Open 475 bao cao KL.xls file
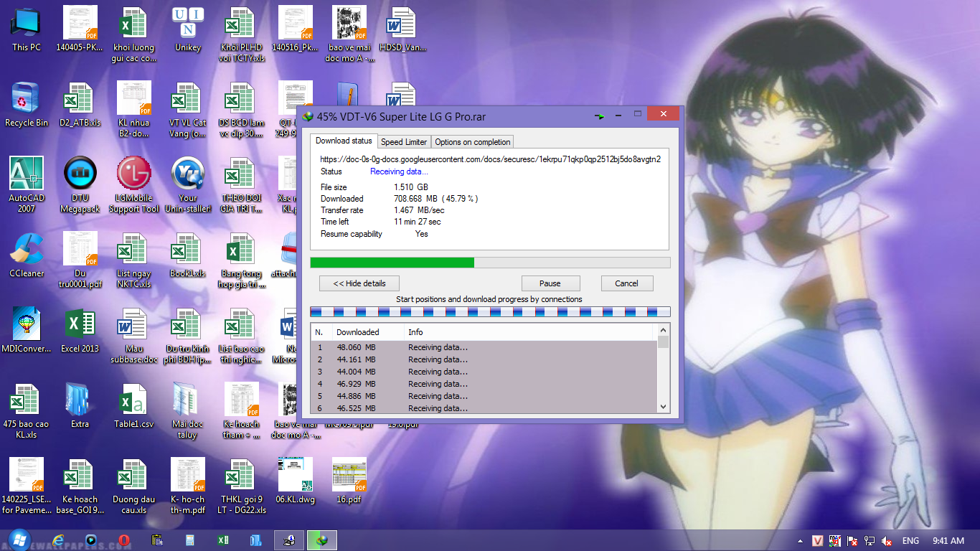This screenshot has width=980, height=551. (27, 411)
